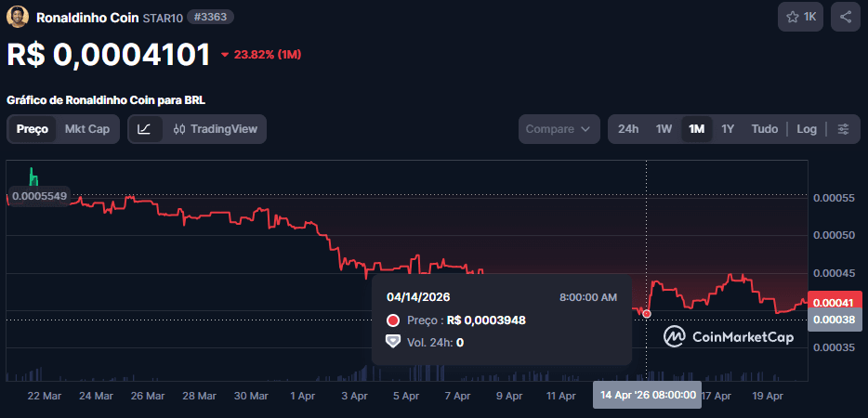The height and width of the screenshot is (418, 868).
Task: Select the 1W time range
Action: (664, 129)
